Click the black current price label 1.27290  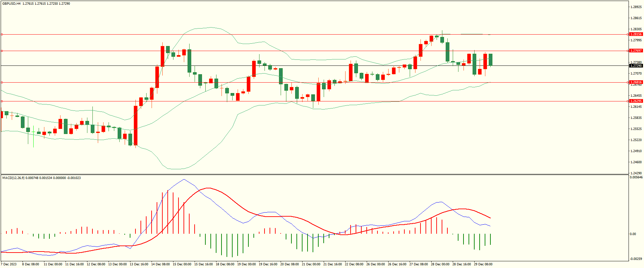coord(636,66)
